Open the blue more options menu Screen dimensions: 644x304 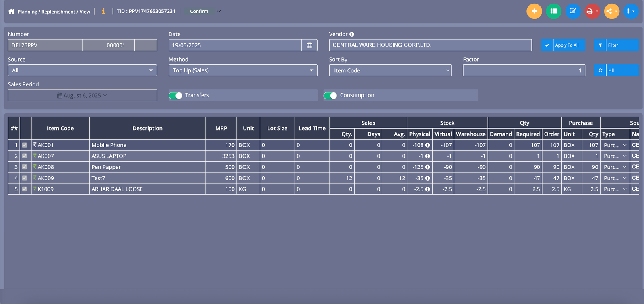click(x=630, y=11)
